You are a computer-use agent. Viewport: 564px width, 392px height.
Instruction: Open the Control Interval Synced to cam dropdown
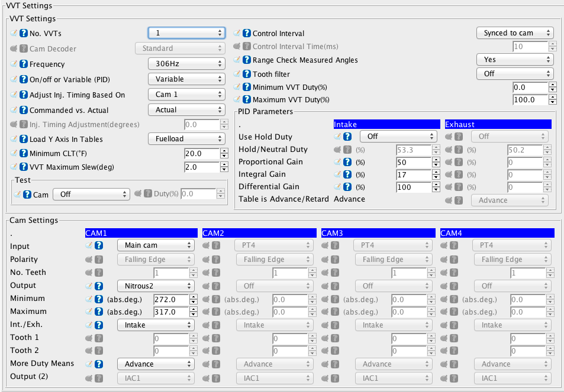(514, 33)
